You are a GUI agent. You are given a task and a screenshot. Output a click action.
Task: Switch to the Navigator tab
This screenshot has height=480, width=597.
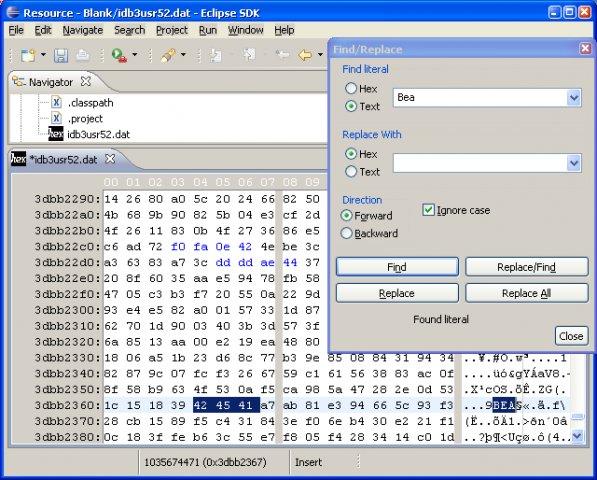(51, 82)
